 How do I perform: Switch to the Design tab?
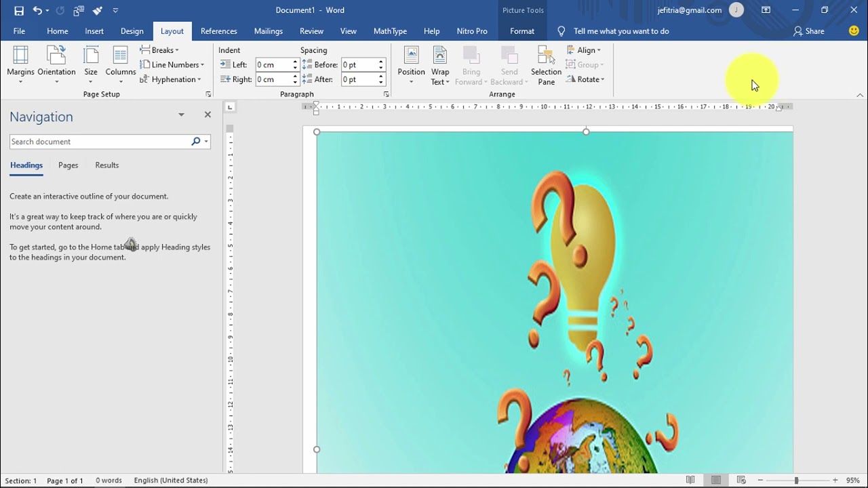(132, 31)
